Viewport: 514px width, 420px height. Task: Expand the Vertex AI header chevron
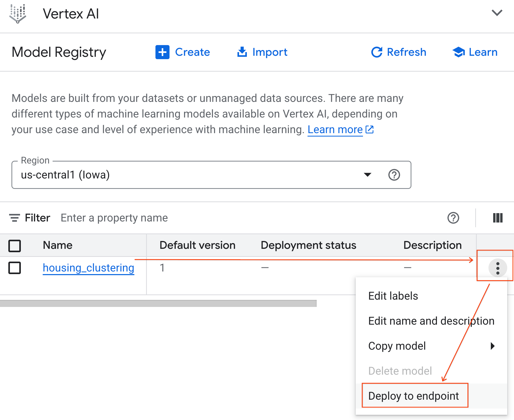(x=497, y=13)
